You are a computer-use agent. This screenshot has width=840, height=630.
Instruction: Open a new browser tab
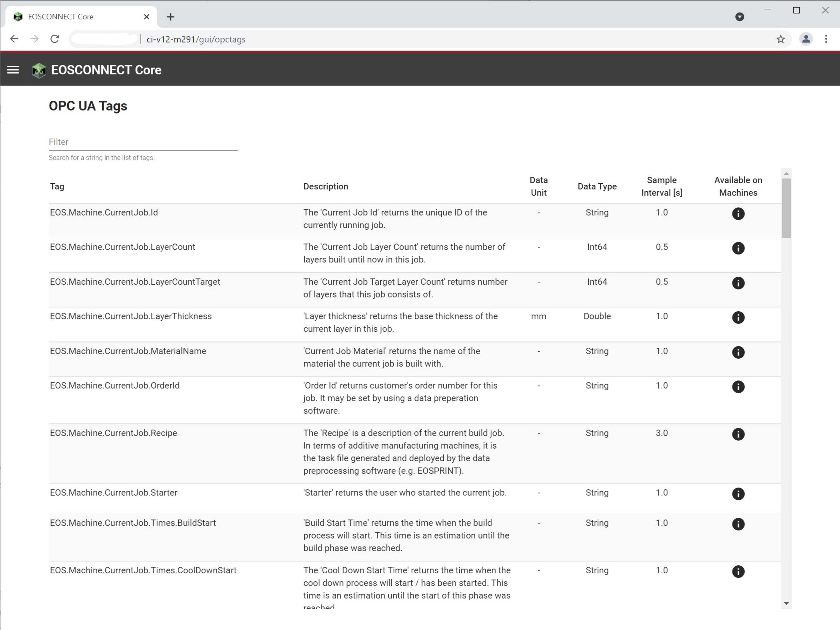click(171, 16)
